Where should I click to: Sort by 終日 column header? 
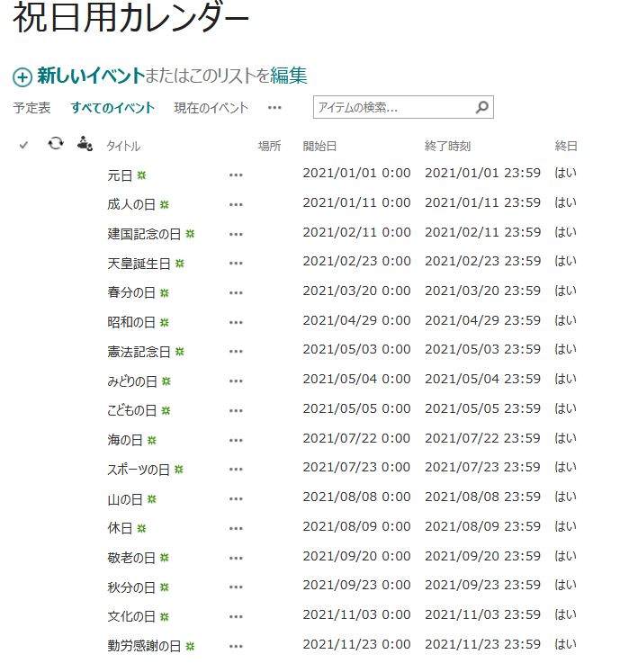(565, 146)
